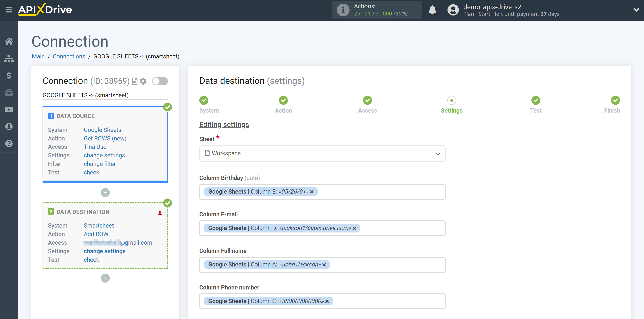Remove the Column D E-mail tag

pyautogui.click(x=354, y=228)
